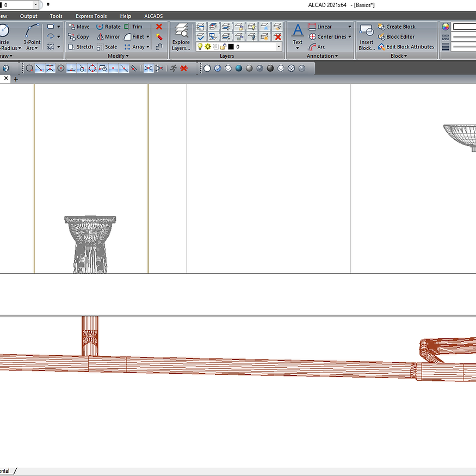Image resolution: width=476 pixels, height=476 pixels.
Task: Open the Text annotation tool
Action: pos(298,36)
